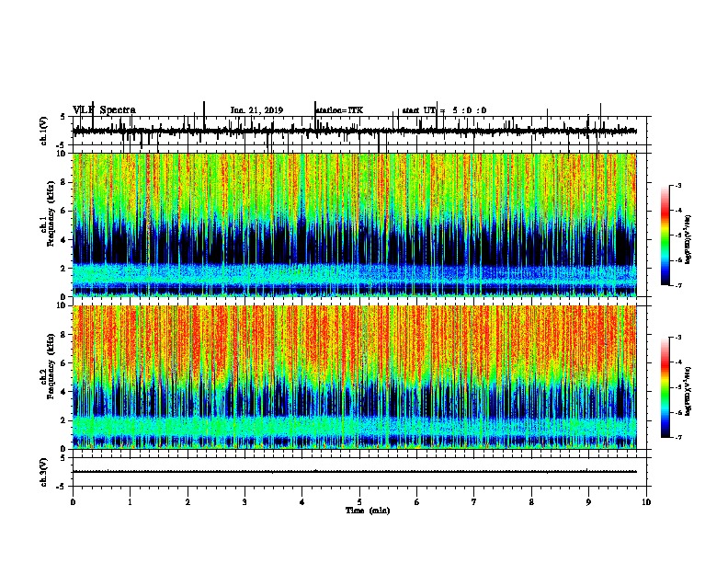This screenshot has width=728, height=563.
Task: Select the ch.1 spectrogram panel
Action: coord(355,224)
